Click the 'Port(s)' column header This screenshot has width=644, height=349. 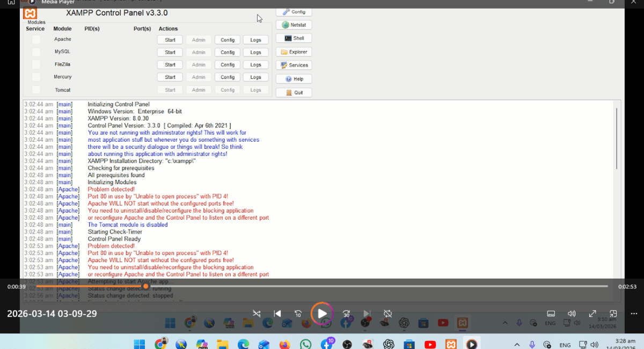[142, 28]
